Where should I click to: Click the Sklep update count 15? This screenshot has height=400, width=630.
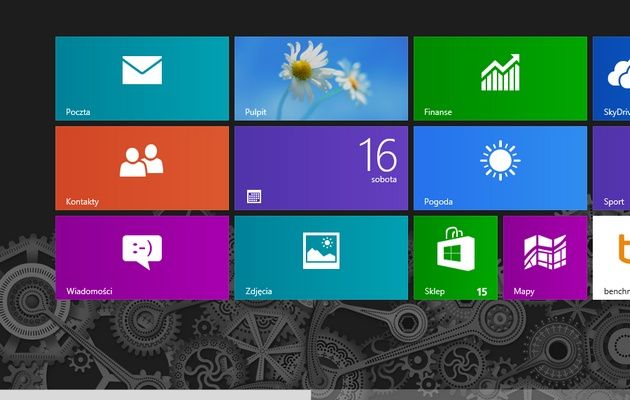click(x=482, y=292)
